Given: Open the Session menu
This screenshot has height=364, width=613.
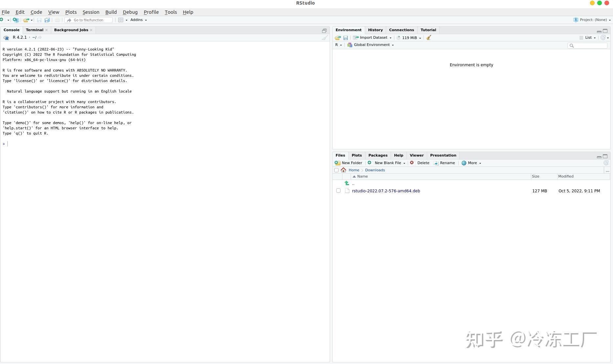Looking at the screenshot, I should [91, 12].
